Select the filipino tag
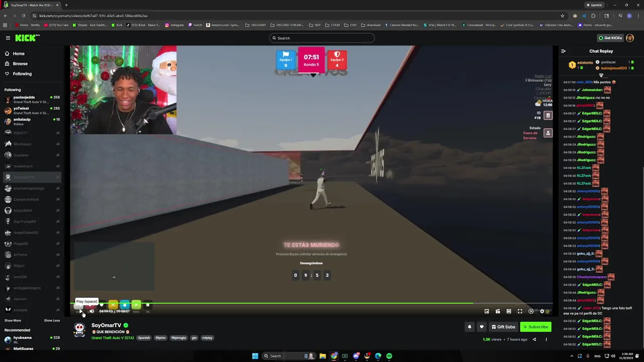644x362 pixels. tap(160, 338)
